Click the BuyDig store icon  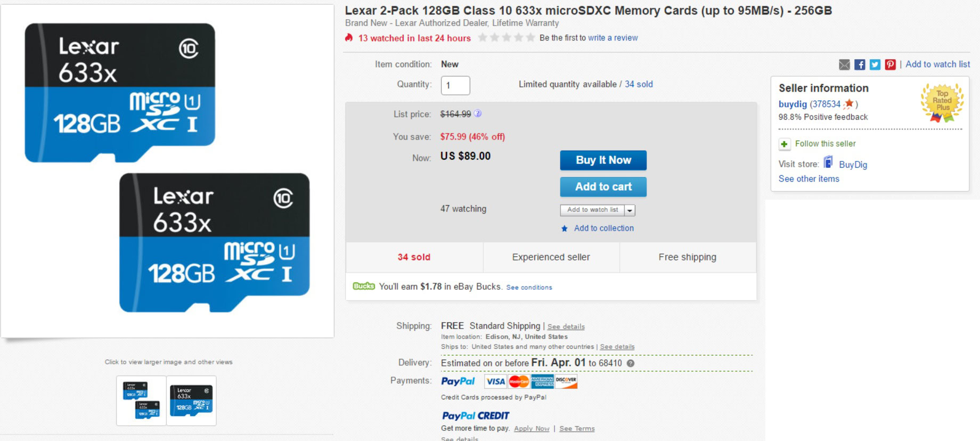pos(828,162)
